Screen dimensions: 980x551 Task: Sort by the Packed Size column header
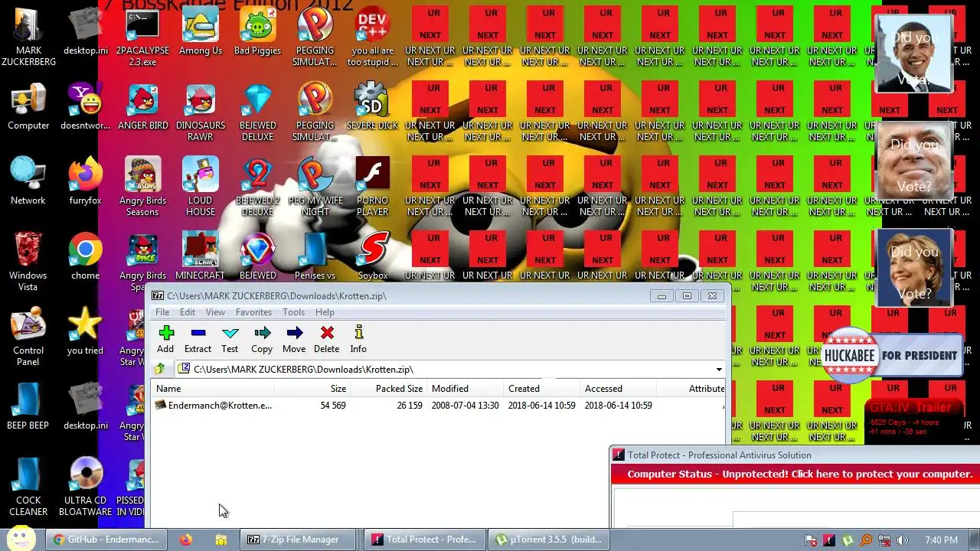point(389,389)
